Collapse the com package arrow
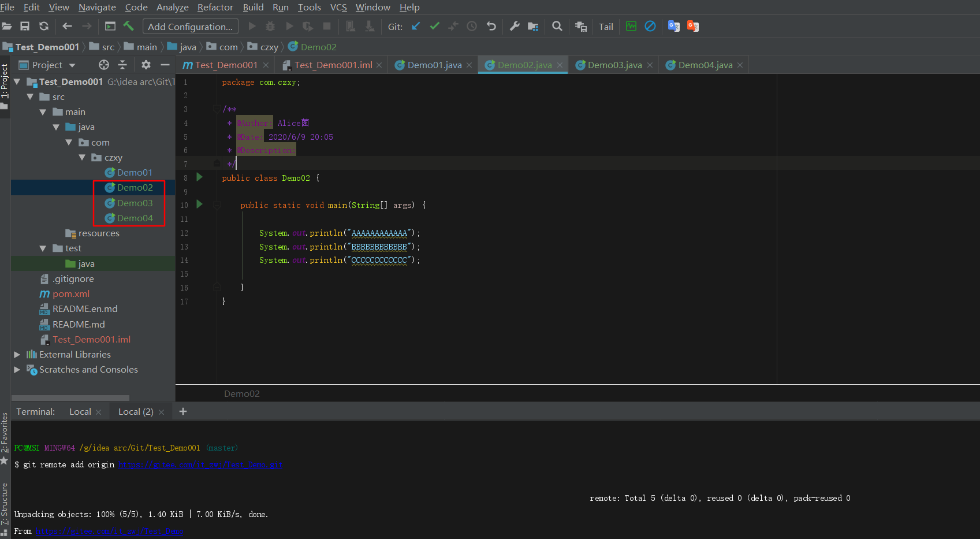The image size is (980, 539). point(69,142)
